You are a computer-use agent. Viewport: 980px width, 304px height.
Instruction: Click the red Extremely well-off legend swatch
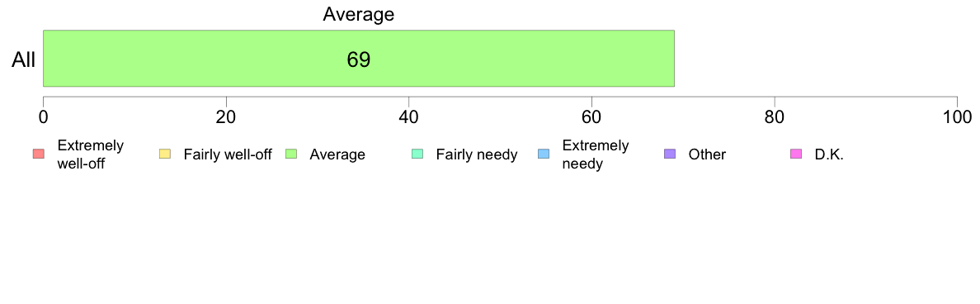click(39, 154)
